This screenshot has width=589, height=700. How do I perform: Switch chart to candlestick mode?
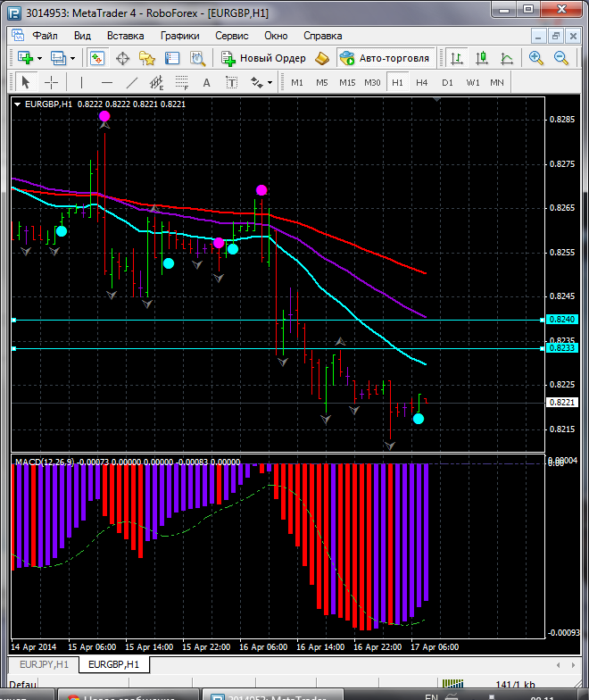[x=482, y=59]
